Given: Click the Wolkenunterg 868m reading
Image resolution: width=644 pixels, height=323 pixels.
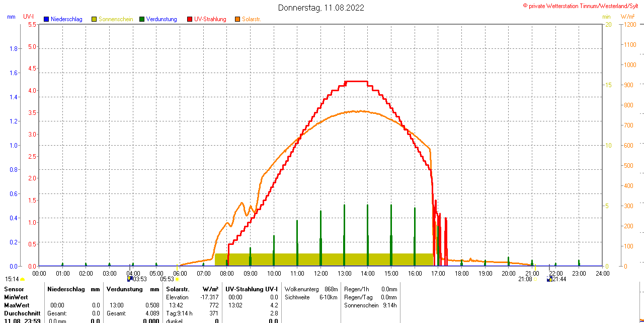Looking at the screenshot, I should point(311,289).
